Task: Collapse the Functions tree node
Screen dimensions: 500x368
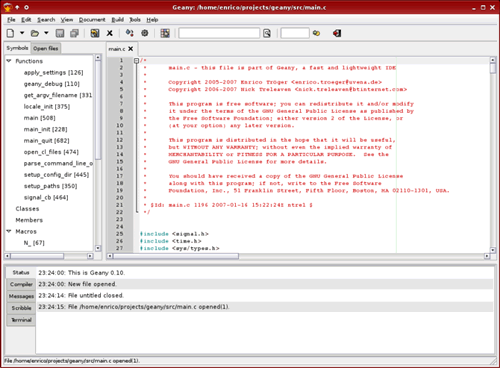Action: [x=9, y=61]
